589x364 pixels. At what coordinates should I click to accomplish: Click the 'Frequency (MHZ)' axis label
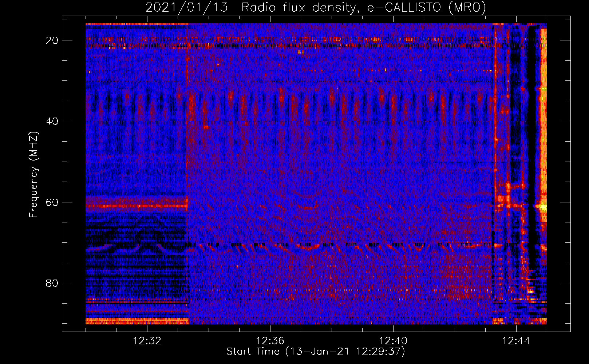click(x=33, y=175)
